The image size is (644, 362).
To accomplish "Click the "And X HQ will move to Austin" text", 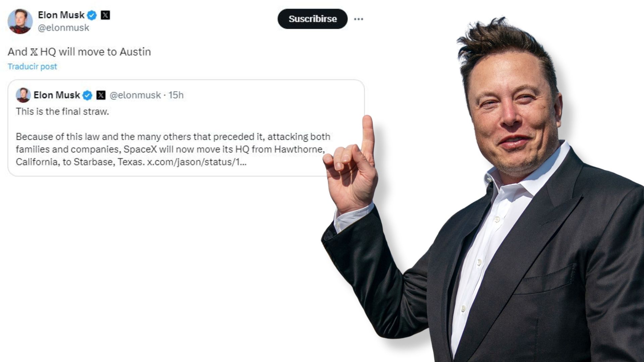I will click(79, 52).
